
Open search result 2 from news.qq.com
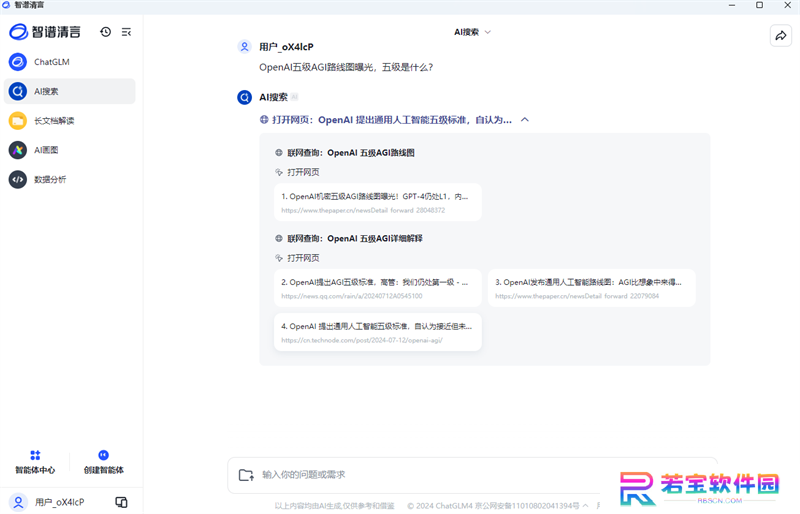click(378, 288)
